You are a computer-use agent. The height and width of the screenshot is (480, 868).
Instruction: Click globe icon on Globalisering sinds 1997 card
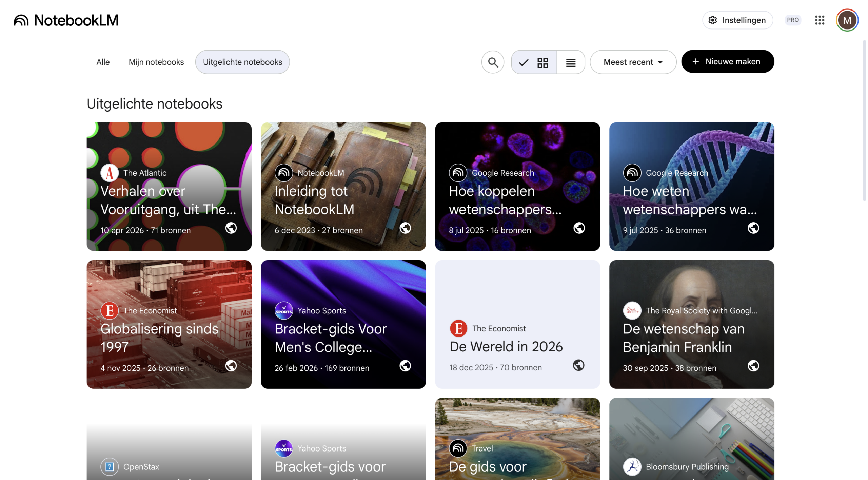pos(231,366)
